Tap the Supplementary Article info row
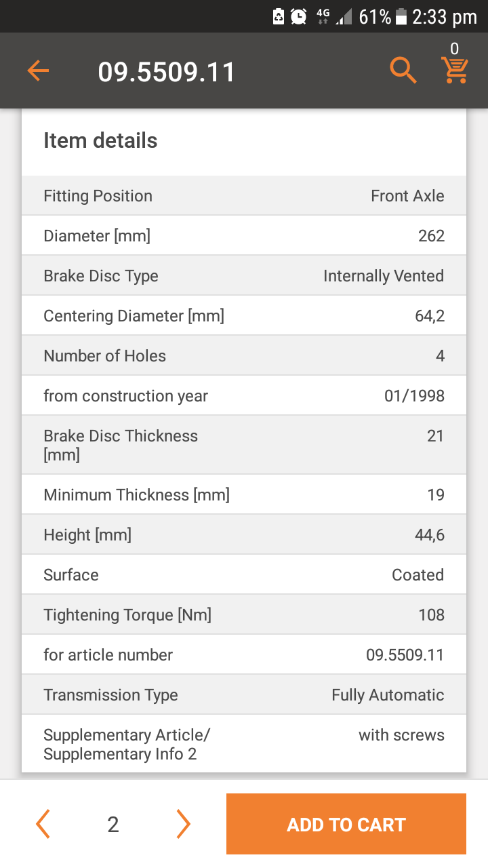488x868 pixels. click(x=244, y=744)
